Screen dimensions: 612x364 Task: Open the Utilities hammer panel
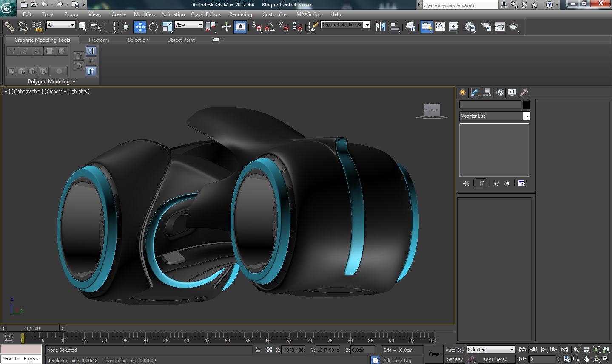coord(524,93)
